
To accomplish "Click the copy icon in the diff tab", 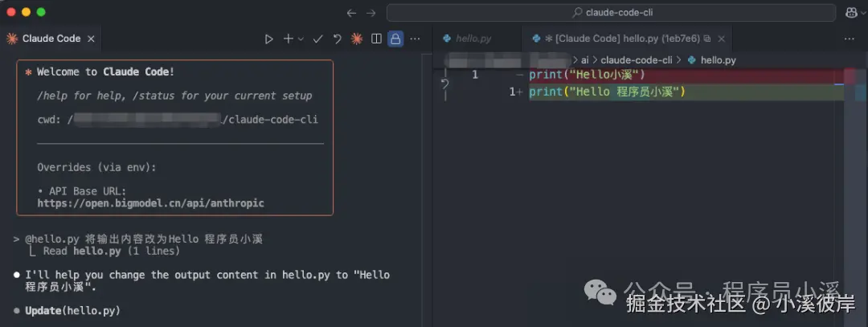I will 707,39.
